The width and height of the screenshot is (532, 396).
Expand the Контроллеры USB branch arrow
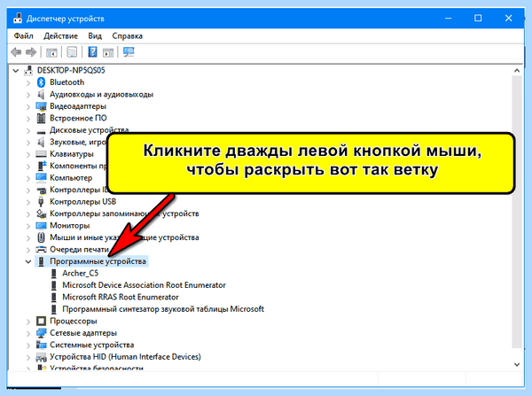tap(28, 202)
